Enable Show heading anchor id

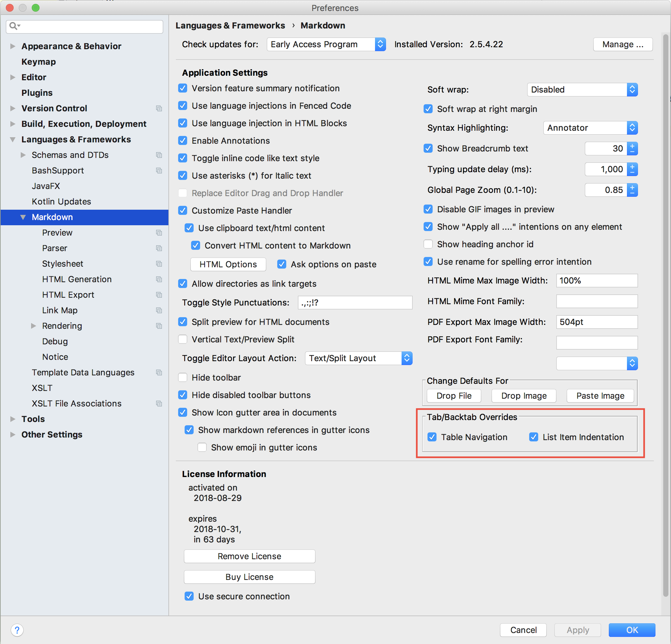pyautogui.click(x=428, y=244)
